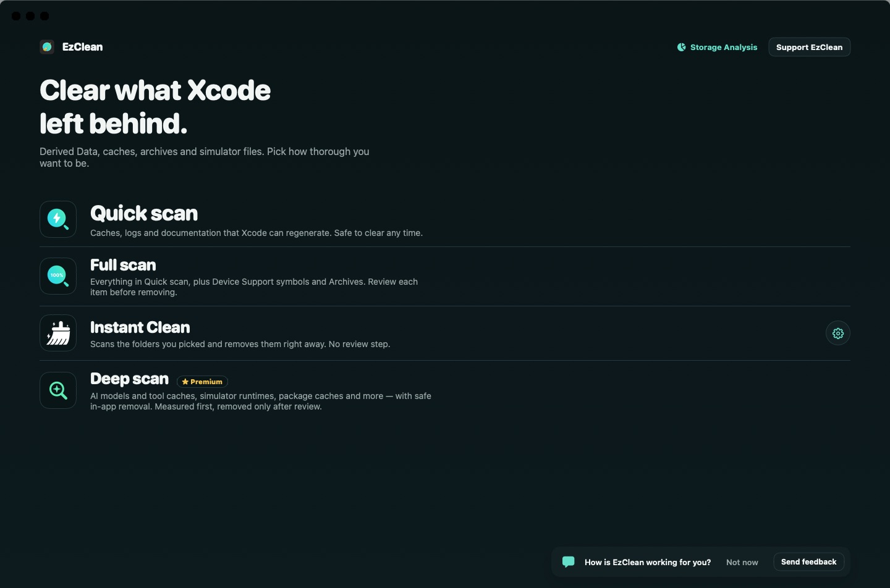Click "How is EzClean working for you?" text
This screenshot has height=588, width=890.
click(648, 562)
